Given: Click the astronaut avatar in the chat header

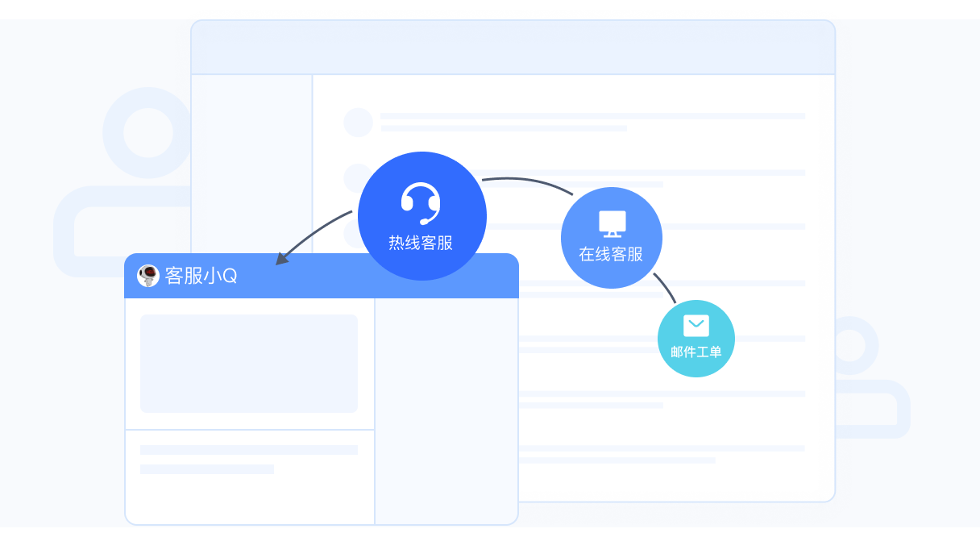Looking at the screenshot, I should pyautogui.click(x=147, y=275).
